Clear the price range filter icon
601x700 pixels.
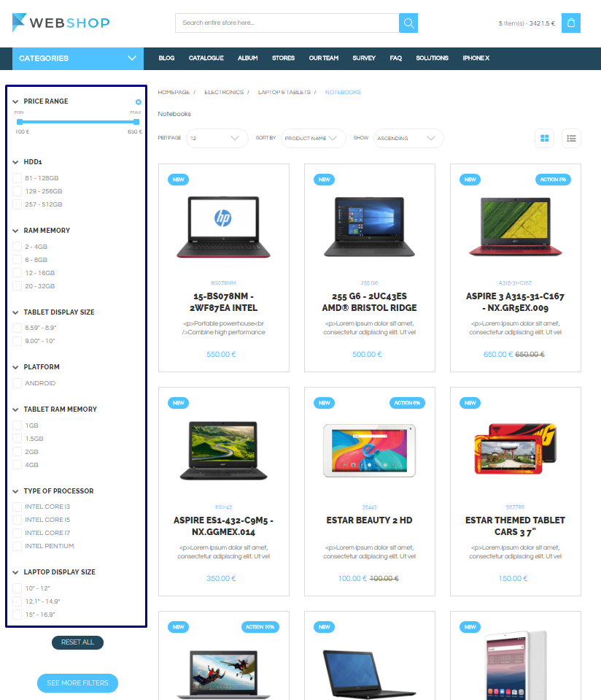point(139,101)
